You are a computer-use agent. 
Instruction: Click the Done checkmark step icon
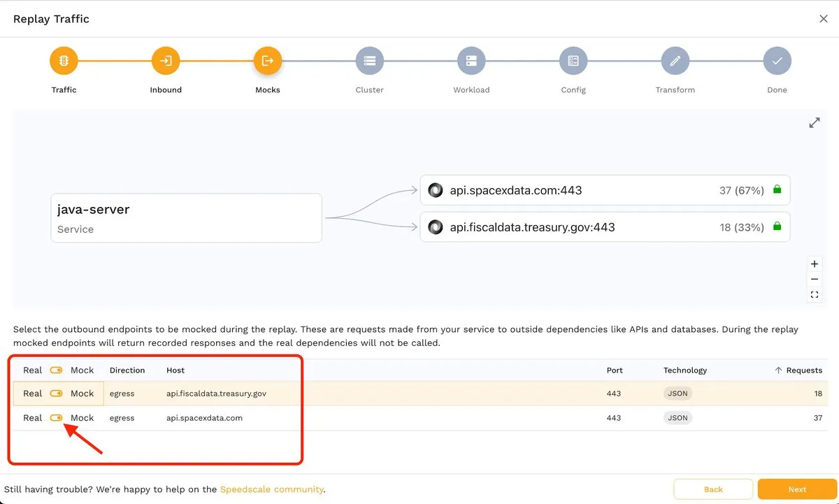click(777, 61)
